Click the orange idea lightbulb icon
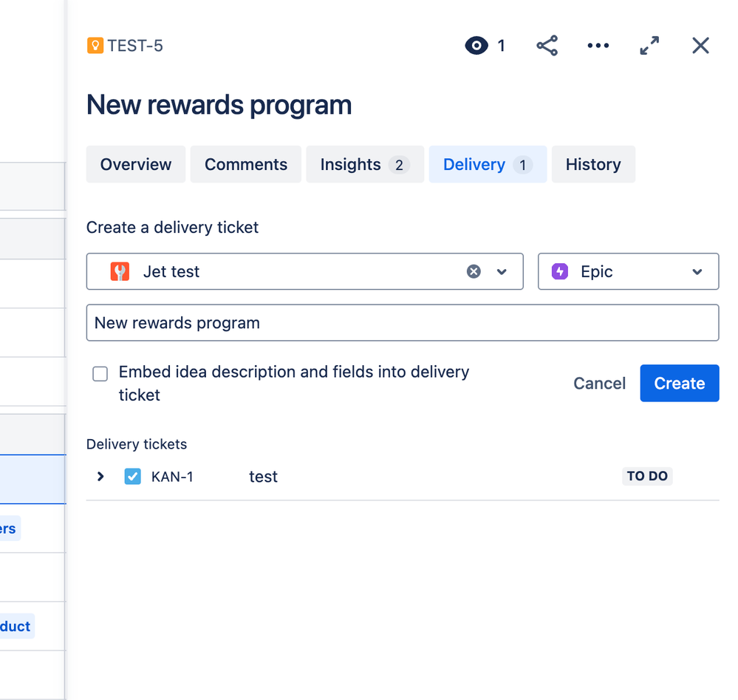The image size is (738, 700). [x=95, y=46]
